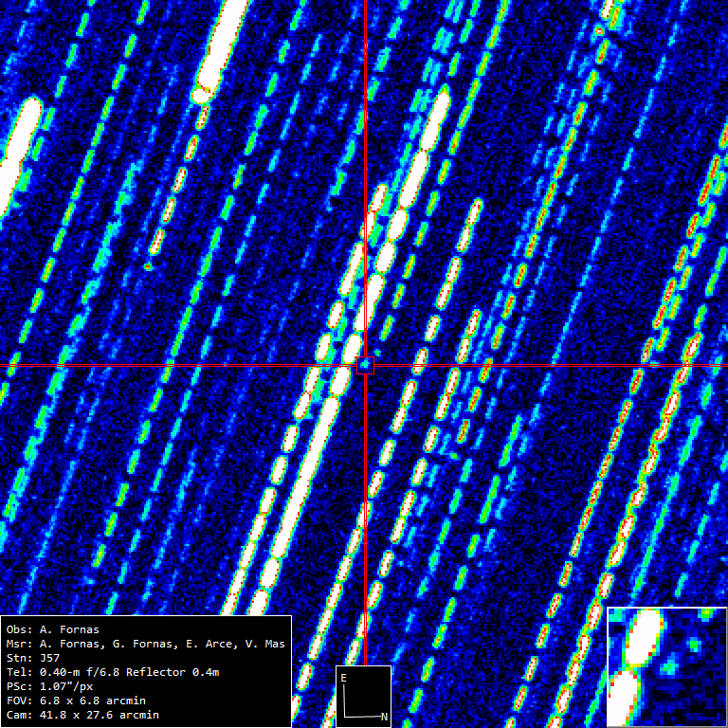Click the bright white trail at left edge
728x728 pixels.
pos(19,142)
